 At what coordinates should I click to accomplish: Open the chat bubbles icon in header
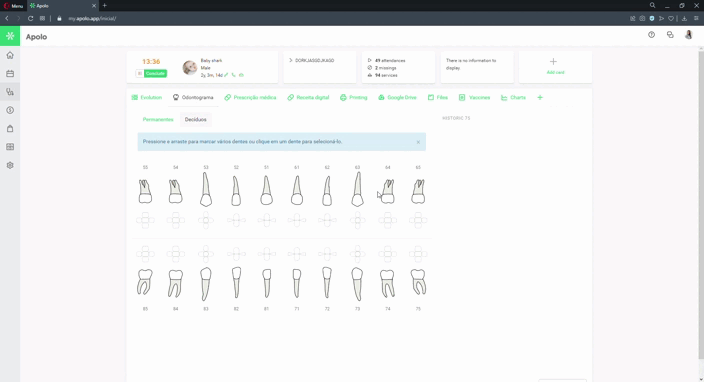pos(670,35)
